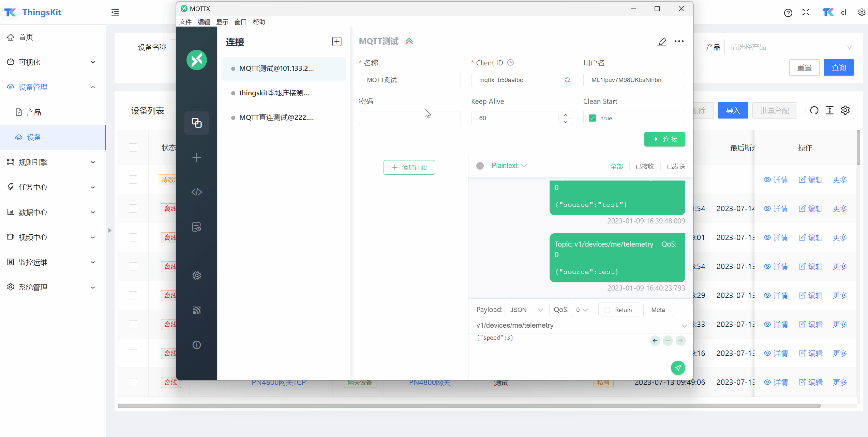868x437 pixels.
Task: Increase Keep Alive with up stepper arrow
Action: click(x=566, y=115)
